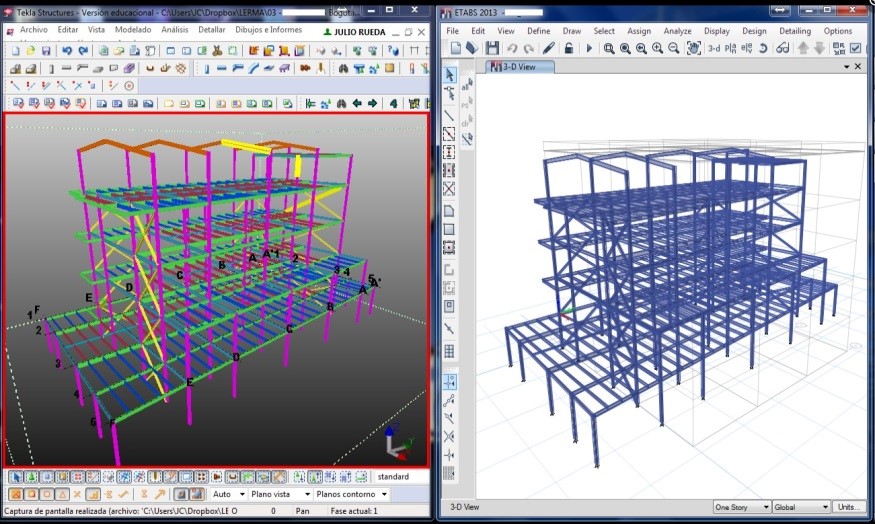This screenshot has width=875, height=524.
Task: Click the JULIO RUEDA user label
Action: [355, 32]
